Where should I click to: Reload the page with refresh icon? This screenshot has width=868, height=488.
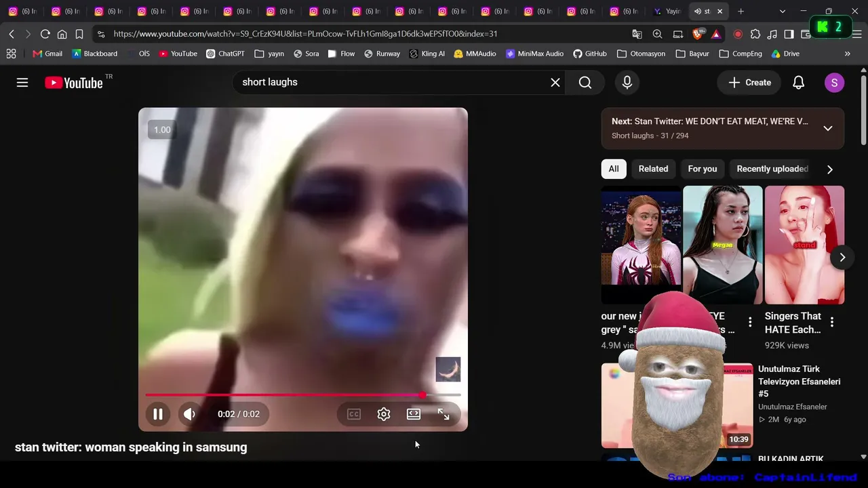(45, 34)
